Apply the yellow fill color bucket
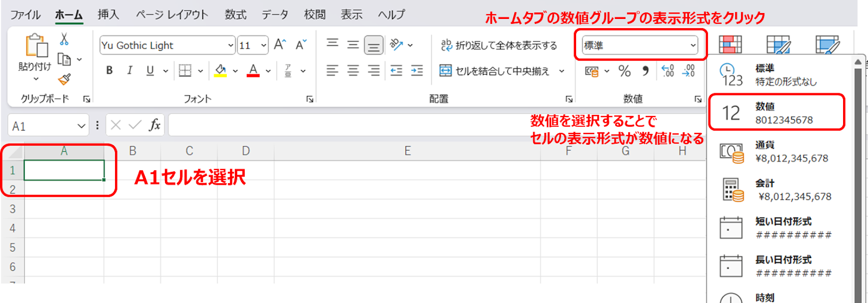 click(x=220, y=70)
